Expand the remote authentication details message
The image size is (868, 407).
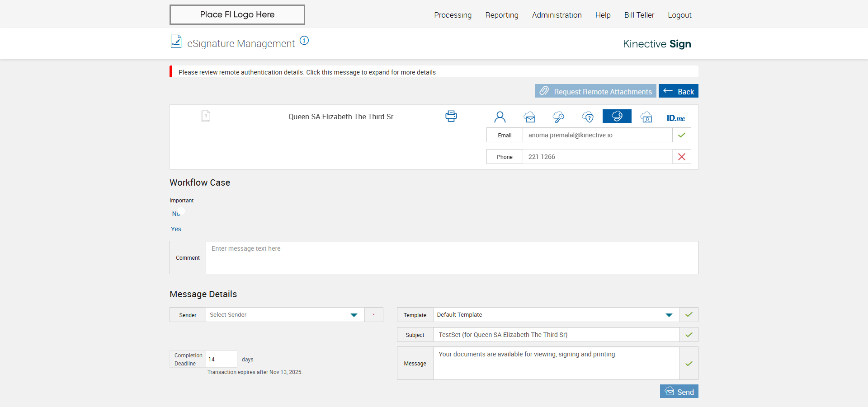(x=307, y=72)
